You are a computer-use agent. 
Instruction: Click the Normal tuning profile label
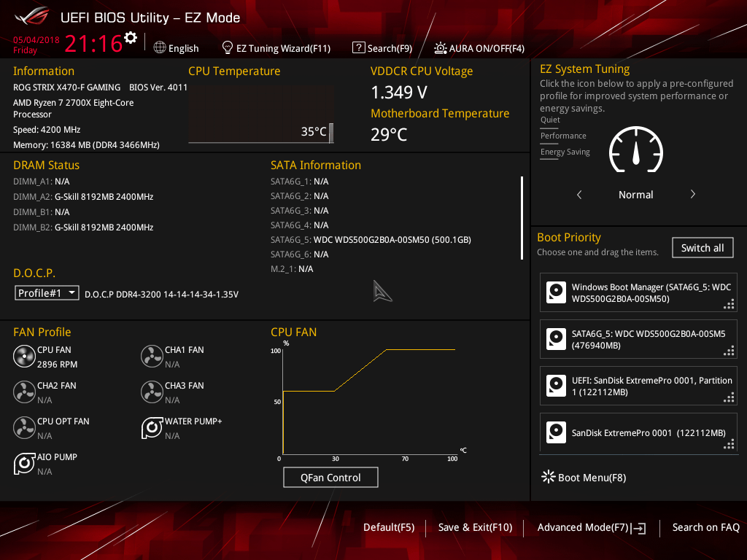click(x=636, y=195)
